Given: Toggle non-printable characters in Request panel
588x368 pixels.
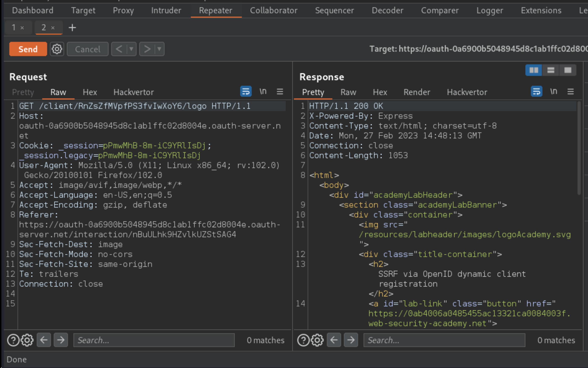Looking at the screenshot, I should tap(263, 91).
